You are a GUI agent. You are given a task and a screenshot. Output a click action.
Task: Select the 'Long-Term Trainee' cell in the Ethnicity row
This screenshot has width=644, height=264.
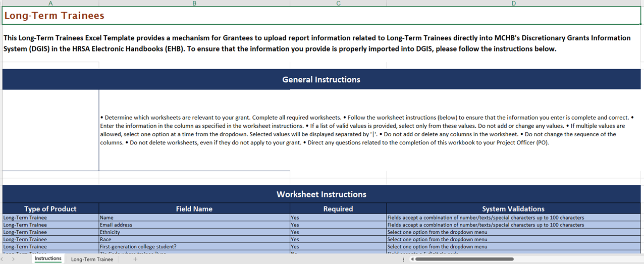pyautogui.click(x=50, y=232)
